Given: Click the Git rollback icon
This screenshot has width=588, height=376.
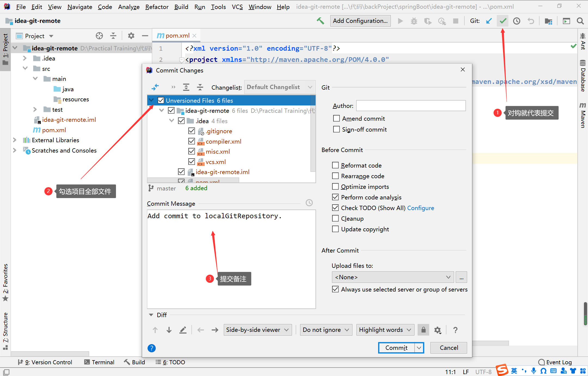Looking at the screenshot, I should (x=531, y=21).
